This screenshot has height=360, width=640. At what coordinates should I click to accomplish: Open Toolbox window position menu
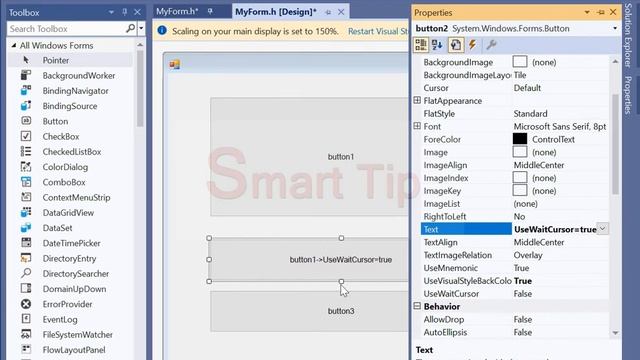(x=111, y=12)
